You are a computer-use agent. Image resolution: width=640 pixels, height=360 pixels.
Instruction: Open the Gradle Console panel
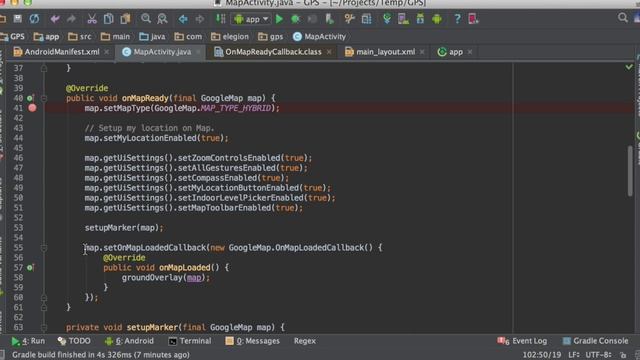[596, 341]
